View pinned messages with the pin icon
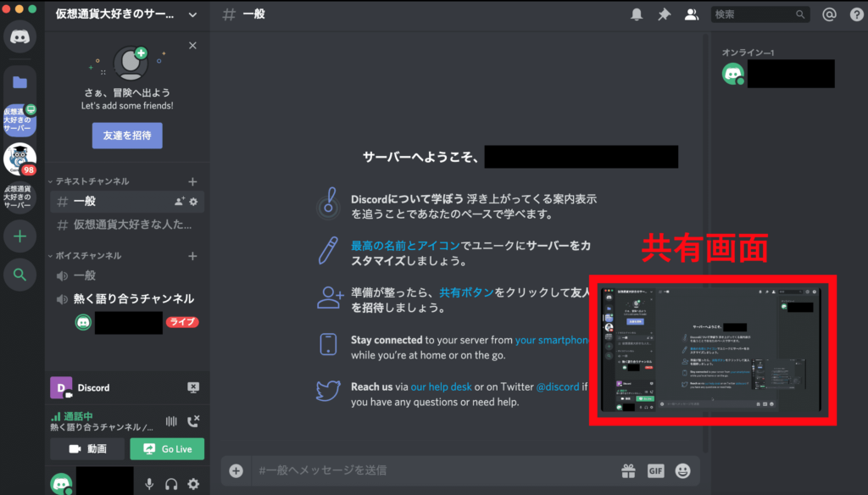Viewport: 868px width, 495px height. (664, 14)
